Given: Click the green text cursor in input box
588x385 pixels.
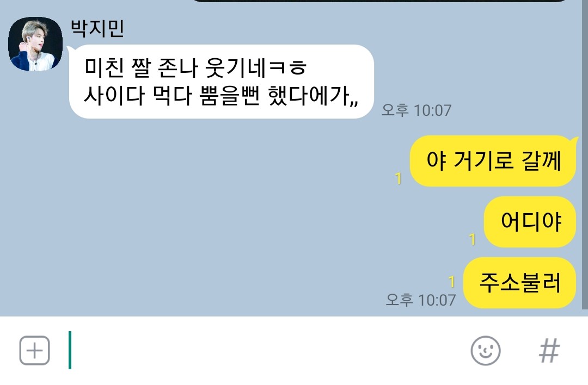Looking at the screenshot, I should click(x=70, y=350).
